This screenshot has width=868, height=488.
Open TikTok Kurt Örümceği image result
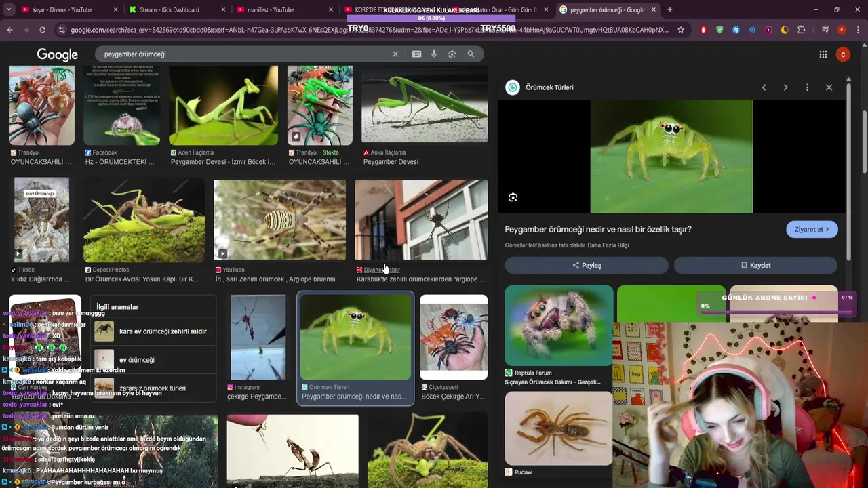(x=42, y=220)
